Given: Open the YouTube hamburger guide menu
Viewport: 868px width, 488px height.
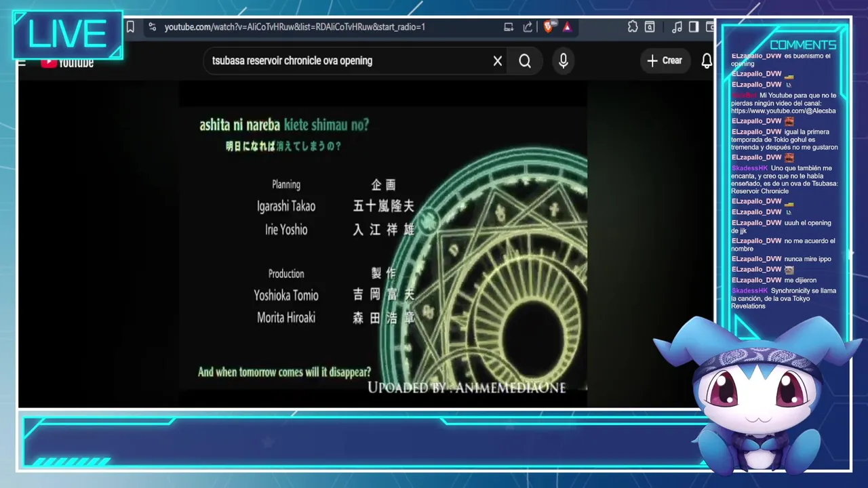Looking at the screenshot, I should tap(22, 62).
